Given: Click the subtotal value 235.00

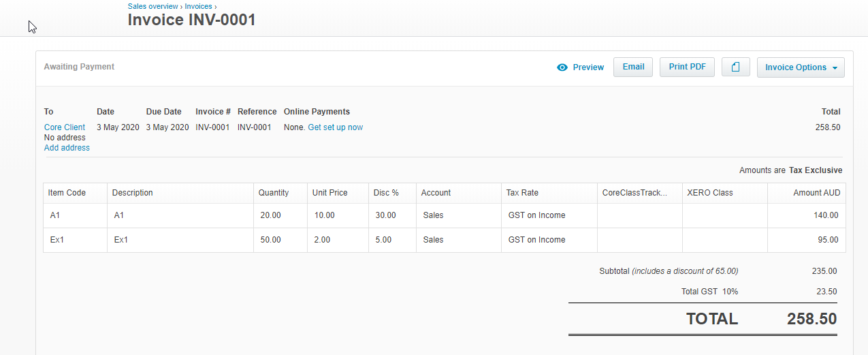Looking at the screenshot, I should pos(824,271).
